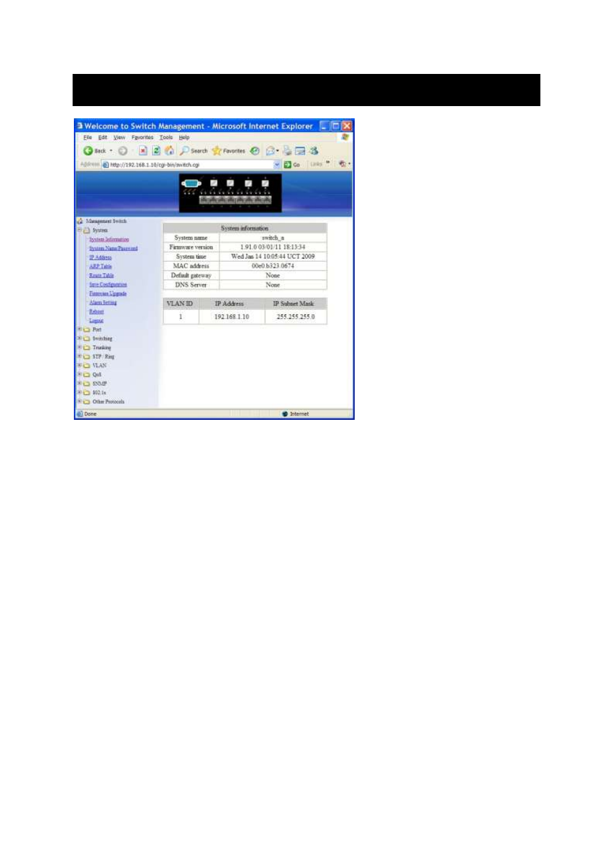Click inside the address URL field

[191, 165]
